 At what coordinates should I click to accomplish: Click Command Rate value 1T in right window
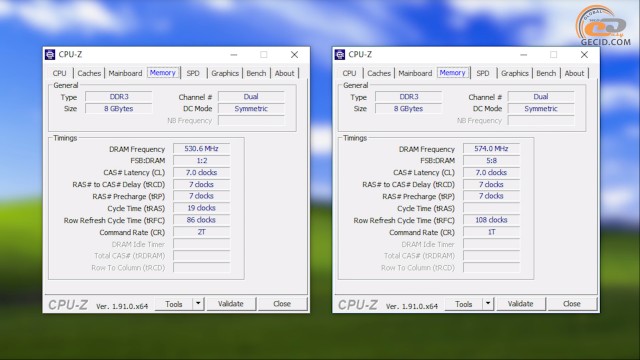click(491, 232)
